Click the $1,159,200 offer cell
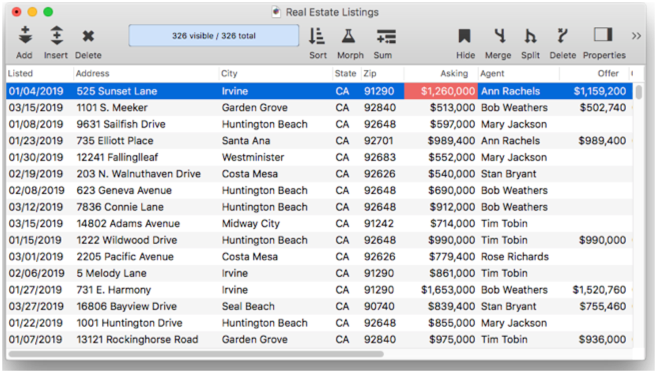The height and width of the screenshot is (373, 657). [600, 91]
